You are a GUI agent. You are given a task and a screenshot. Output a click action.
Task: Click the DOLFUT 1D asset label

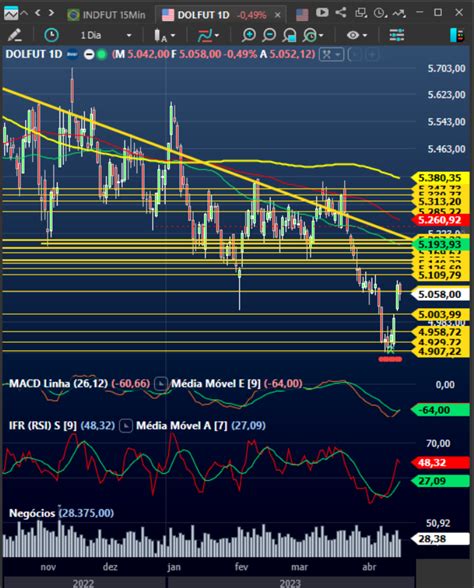34,54
